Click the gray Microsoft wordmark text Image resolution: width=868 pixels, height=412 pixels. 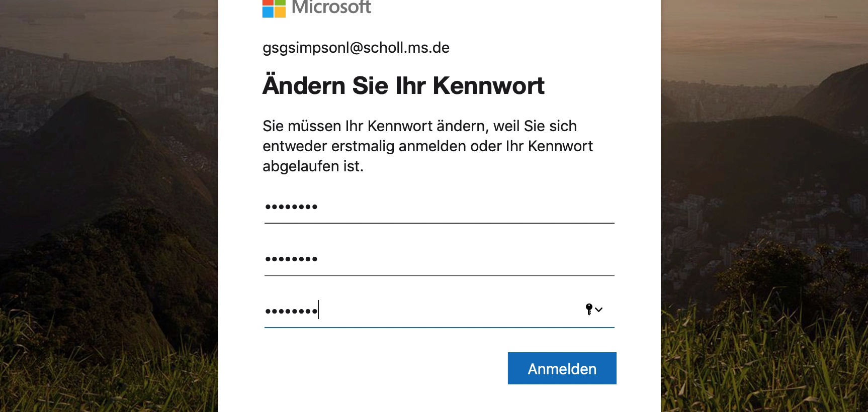click(x=331, y=7)
